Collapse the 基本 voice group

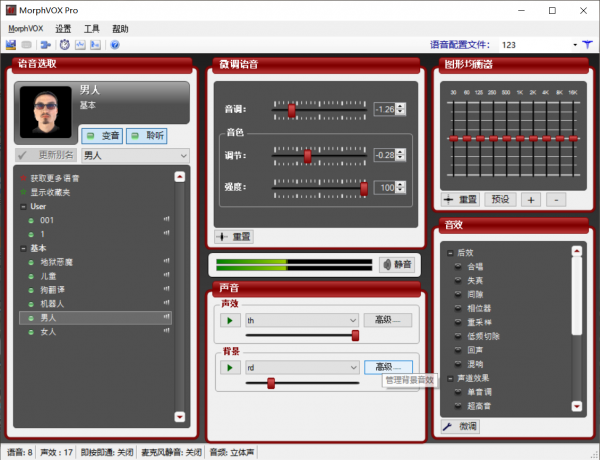(23, 248)
